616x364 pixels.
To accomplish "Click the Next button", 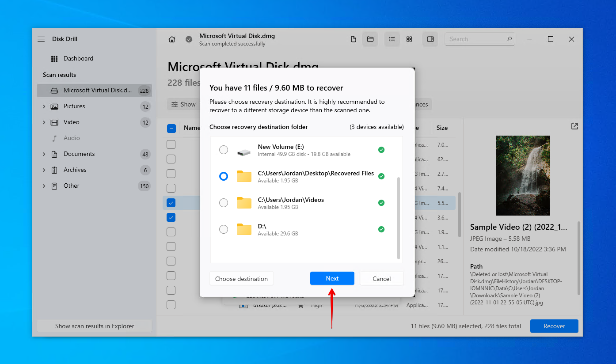I will point(332,278).
